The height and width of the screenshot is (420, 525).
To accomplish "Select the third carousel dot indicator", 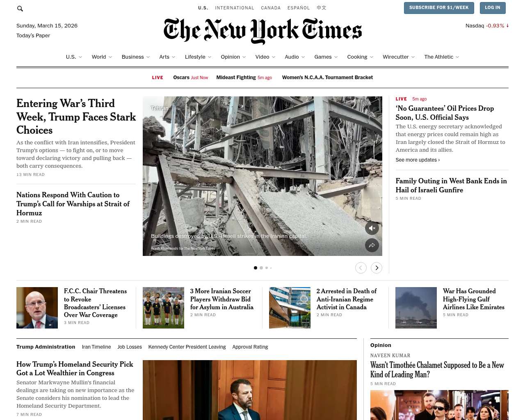I will pyautogui.click(x=267, y=268).
